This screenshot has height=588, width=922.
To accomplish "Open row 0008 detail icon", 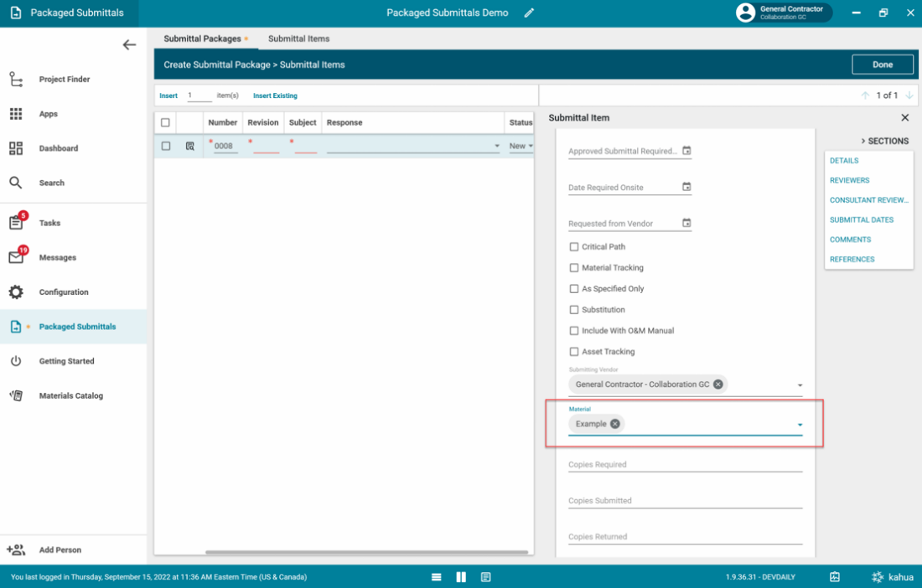I will tap(189, 146).
